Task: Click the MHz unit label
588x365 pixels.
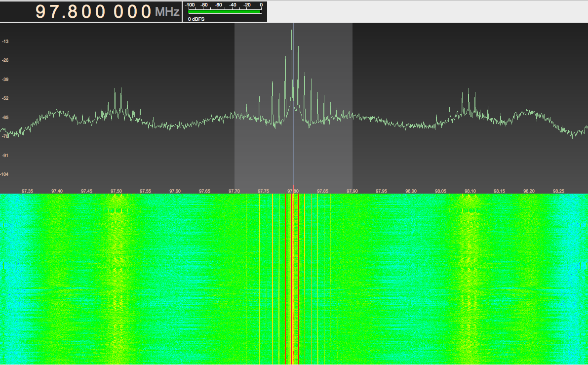Action: click(x=167, y=12)
